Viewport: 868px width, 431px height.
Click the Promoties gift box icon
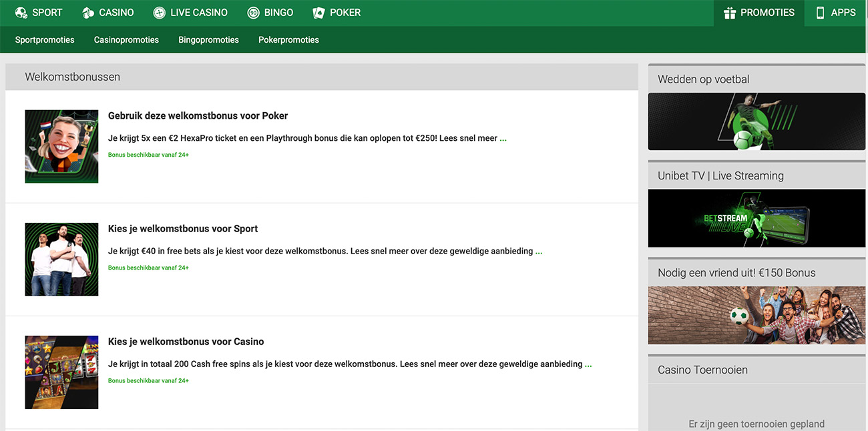coord(730,13)
